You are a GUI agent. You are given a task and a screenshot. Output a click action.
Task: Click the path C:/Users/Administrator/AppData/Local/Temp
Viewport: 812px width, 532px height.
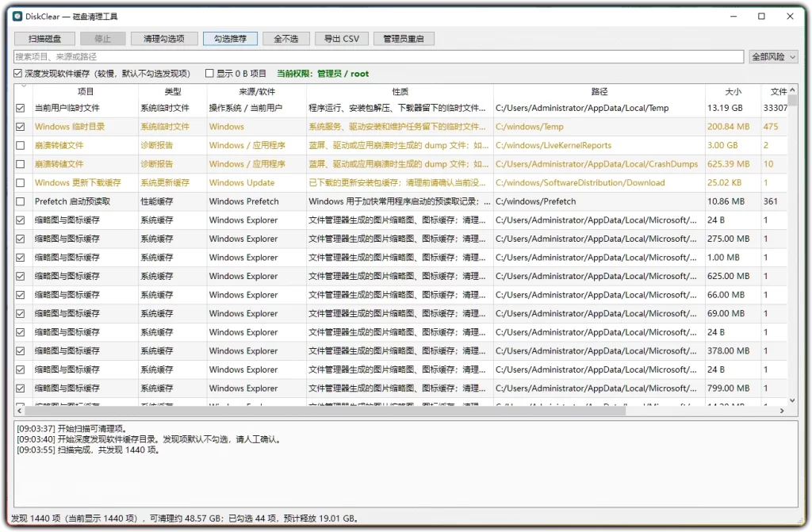(582, 109)
